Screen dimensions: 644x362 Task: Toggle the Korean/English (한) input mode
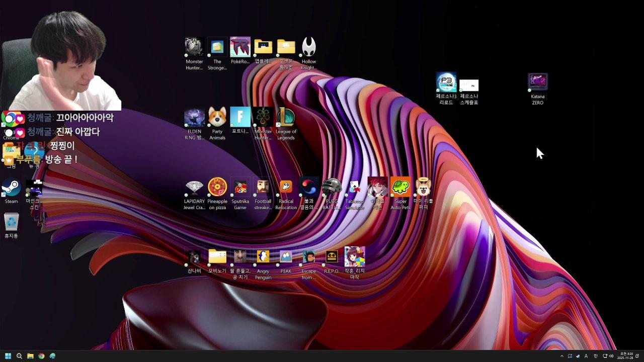[x=596, y=356]
